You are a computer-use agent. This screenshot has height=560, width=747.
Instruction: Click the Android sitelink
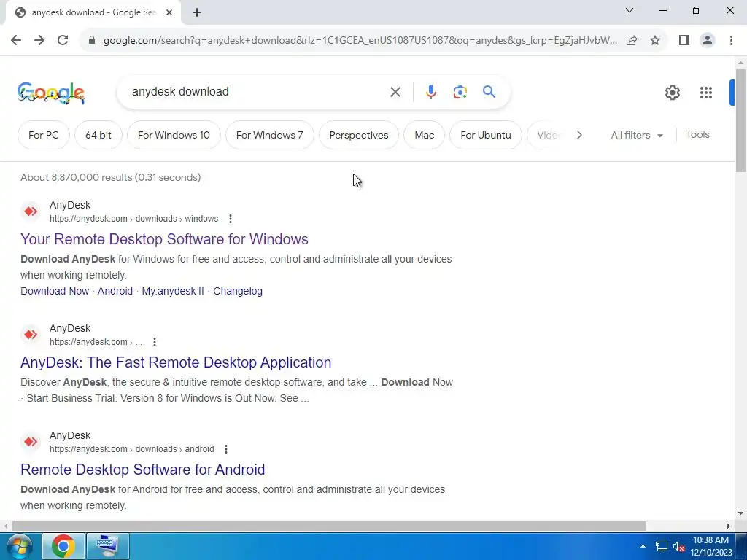click(115, 291)
